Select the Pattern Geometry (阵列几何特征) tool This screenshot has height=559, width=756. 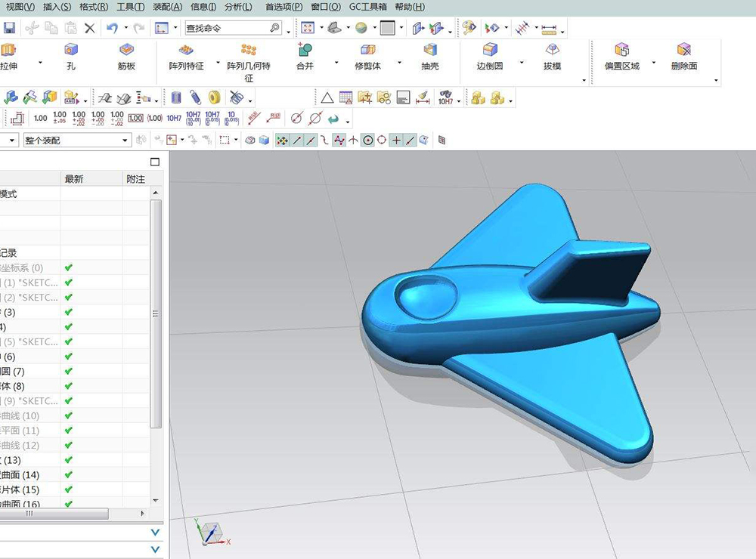click(248, 63)
